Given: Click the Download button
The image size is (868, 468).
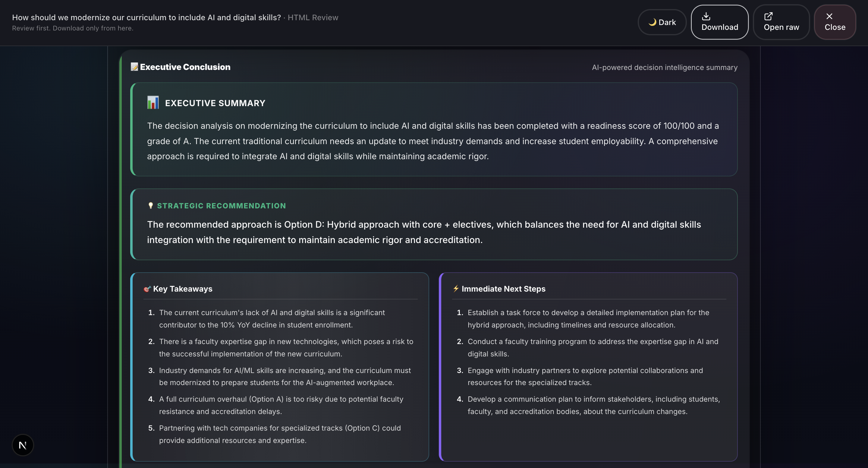Looking at the screenshot, I should tap(719, 22).
